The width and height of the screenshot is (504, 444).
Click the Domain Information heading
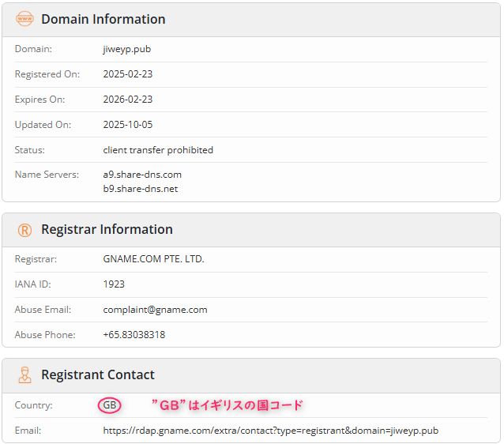click(x=103, y=19)
